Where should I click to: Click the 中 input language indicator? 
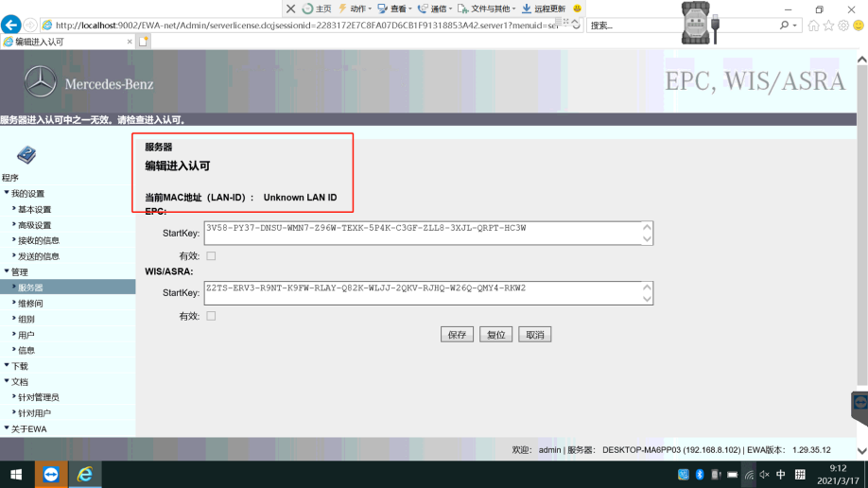click(x=780, y=475)
